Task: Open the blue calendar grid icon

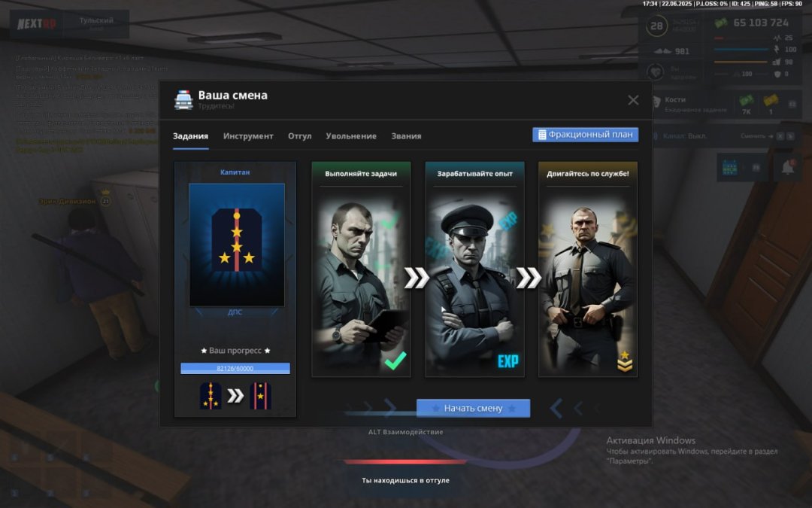Action: pyautogui.click(x=731, y=167)
